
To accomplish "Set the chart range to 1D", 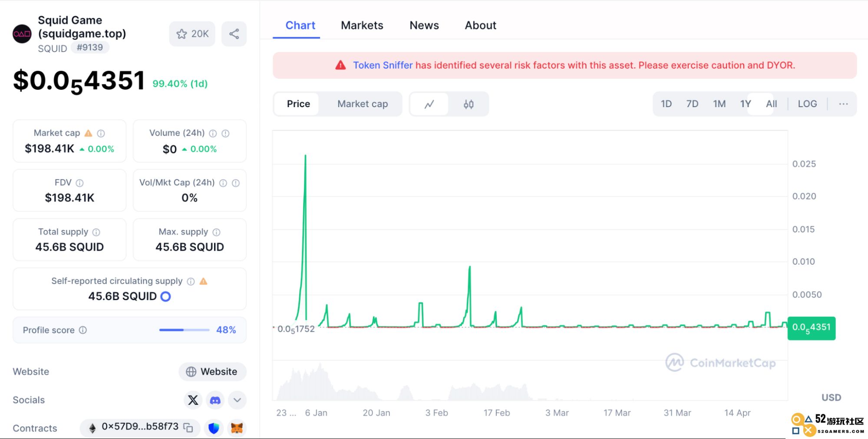I will [666, 104].
